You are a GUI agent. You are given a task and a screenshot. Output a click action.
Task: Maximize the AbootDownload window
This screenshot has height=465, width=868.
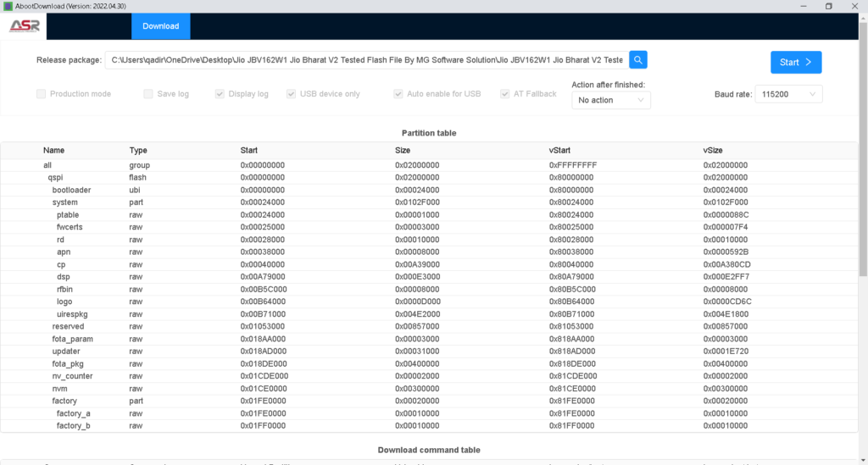pyautogui.click(x=828, y=6)
